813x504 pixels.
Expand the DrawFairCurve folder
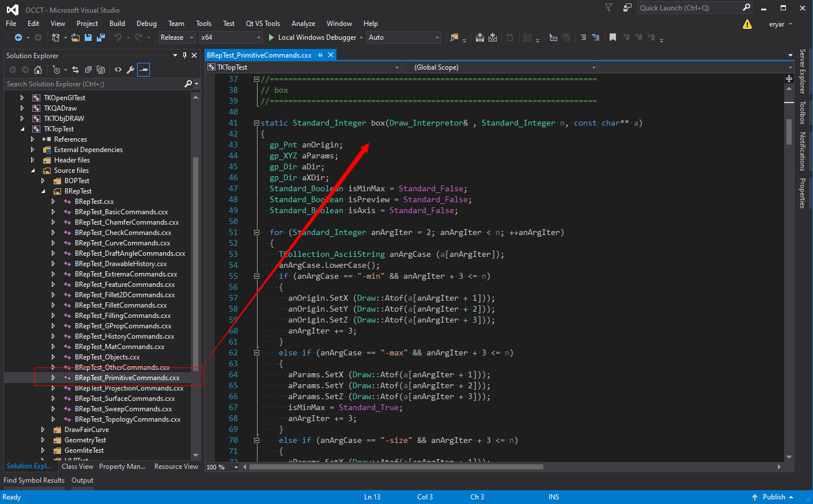(x=43, y=430)
